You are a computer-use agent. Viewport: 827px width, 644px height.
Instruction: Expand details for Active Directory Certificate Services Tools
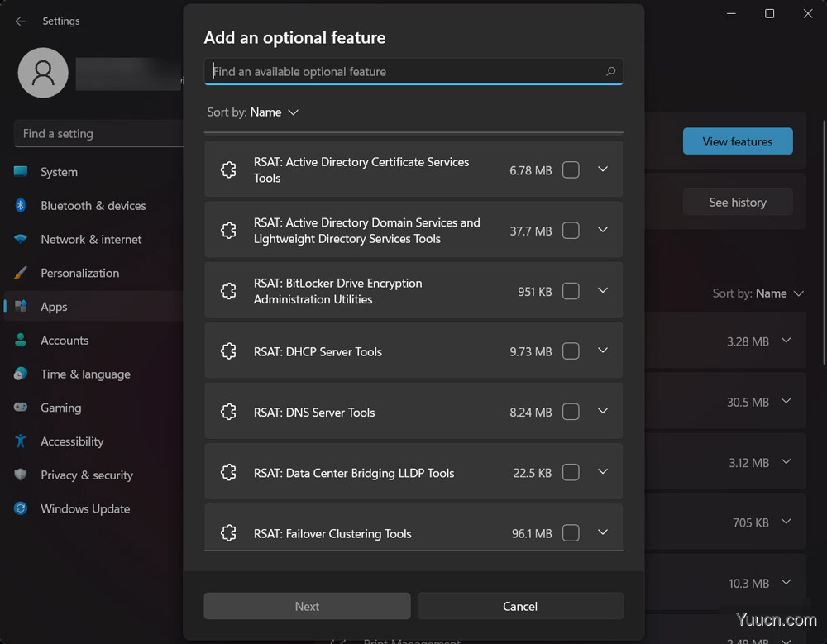pyautogui.click(x=603, y=169)
